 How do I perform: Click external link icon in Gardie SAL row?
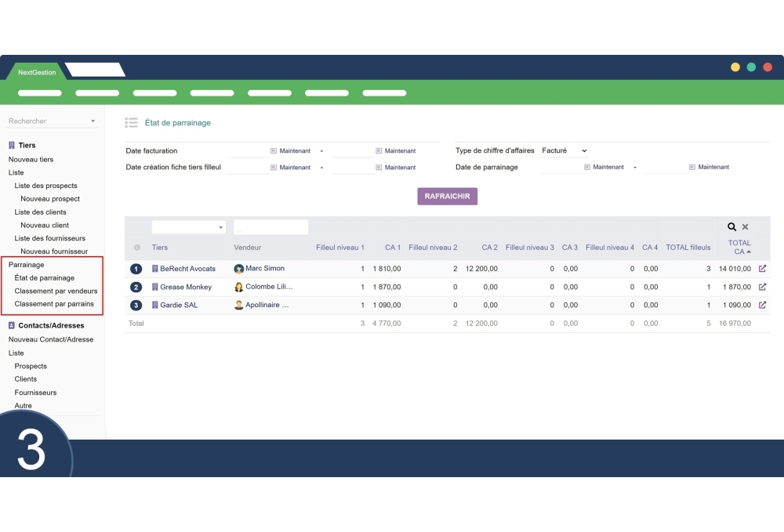(x=762, y=305)
